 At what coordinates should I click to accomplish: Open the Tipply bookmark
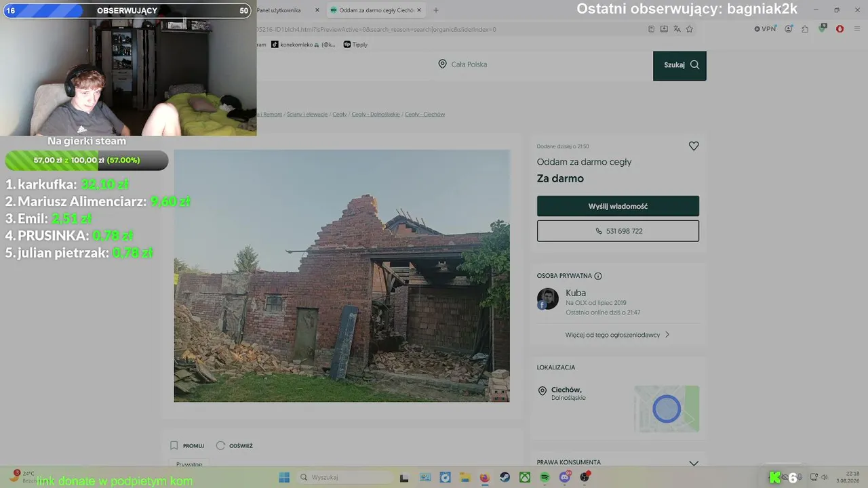coord(355,45)
